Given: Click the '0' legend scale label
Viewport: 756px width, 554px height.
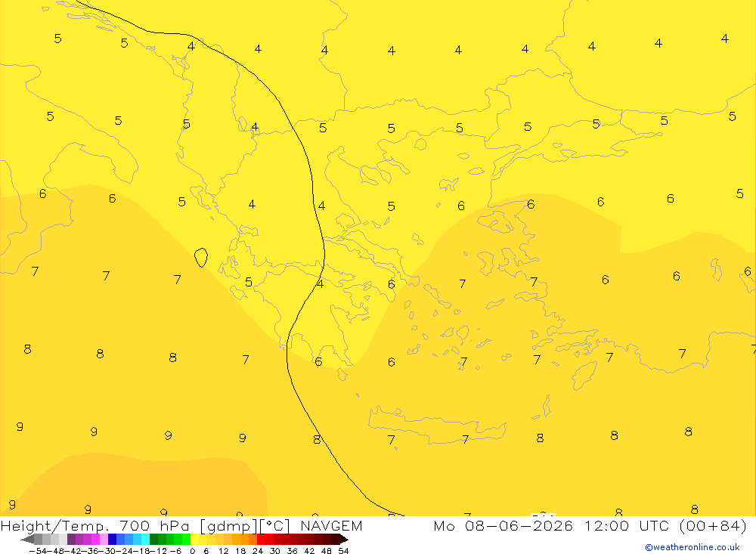Looking at the screenshot, I should point(192,551).
